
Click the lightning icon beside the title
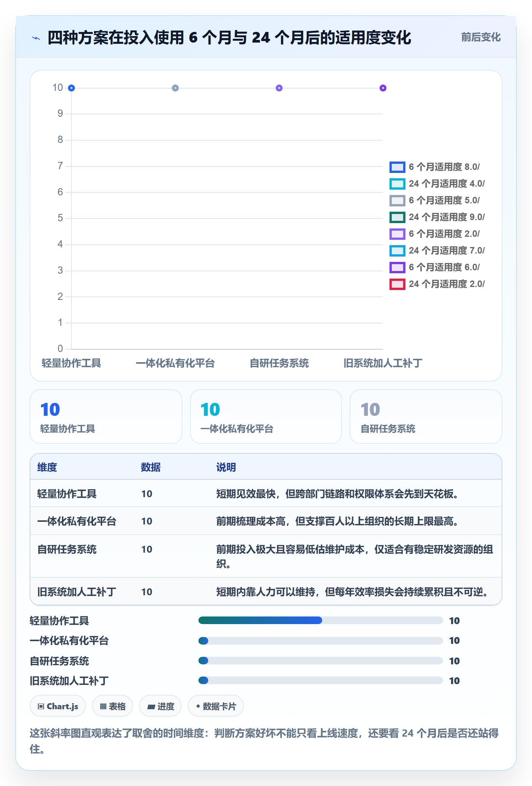[36, 38]
